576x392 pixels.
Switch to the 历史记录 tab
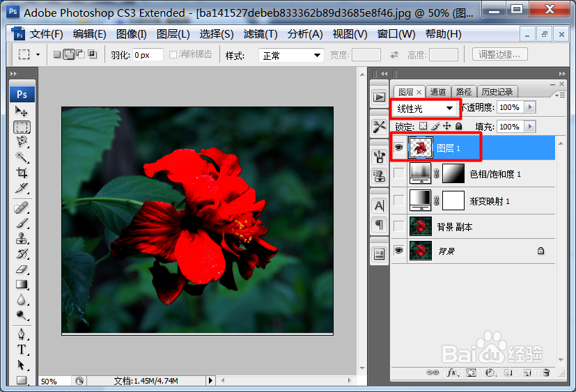point(497,92)
